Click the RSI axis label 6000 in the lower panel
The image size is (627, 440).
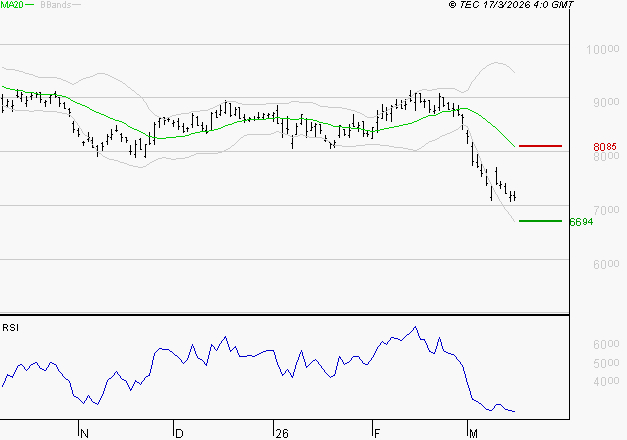click(606, 344)
